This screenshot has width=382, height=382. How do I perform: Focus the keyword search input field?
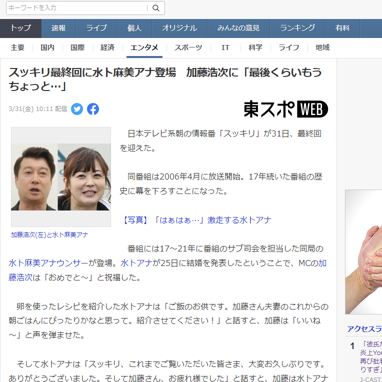tap(77, 8)
